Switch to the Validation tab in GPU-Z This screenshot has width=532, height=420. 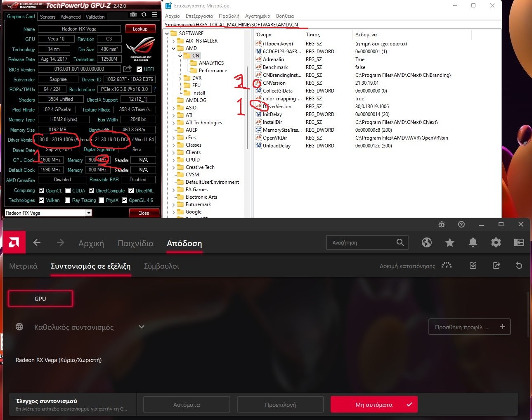click(95, 17)
